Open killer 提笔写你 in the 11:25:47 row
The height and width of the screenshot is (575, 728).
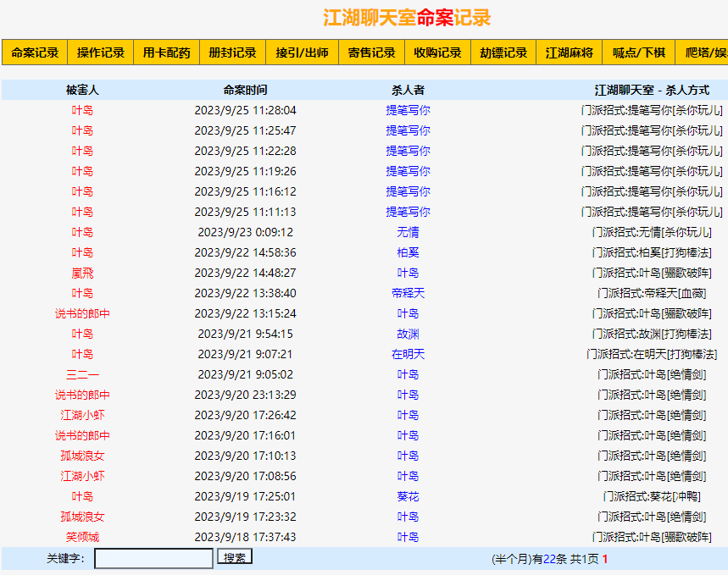(408, 131)
